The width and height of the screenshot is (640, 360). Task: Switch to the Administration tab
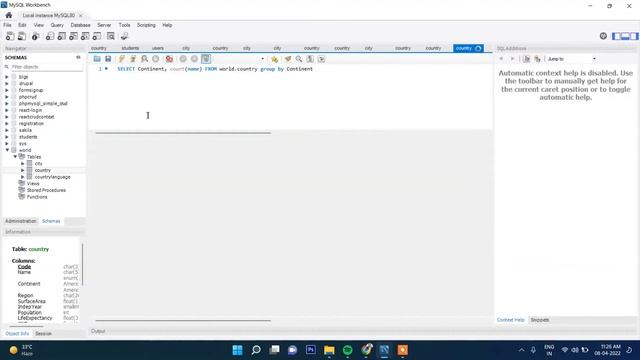(21, 221)
